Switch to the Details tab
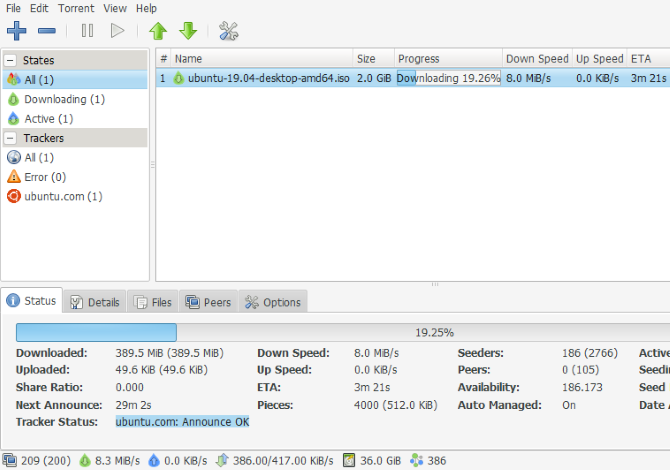 [95, 303]
